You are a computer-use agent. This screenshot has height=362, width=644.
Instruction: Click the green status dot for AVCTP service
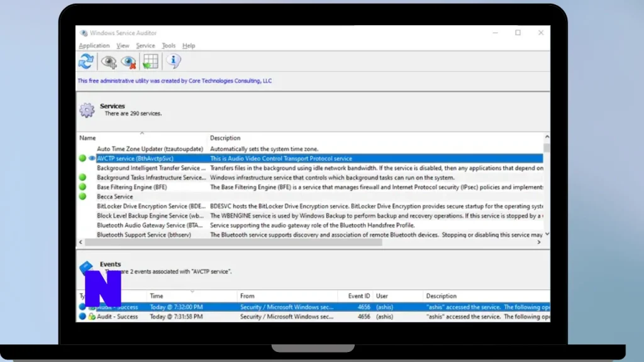[x=82, y=158]
